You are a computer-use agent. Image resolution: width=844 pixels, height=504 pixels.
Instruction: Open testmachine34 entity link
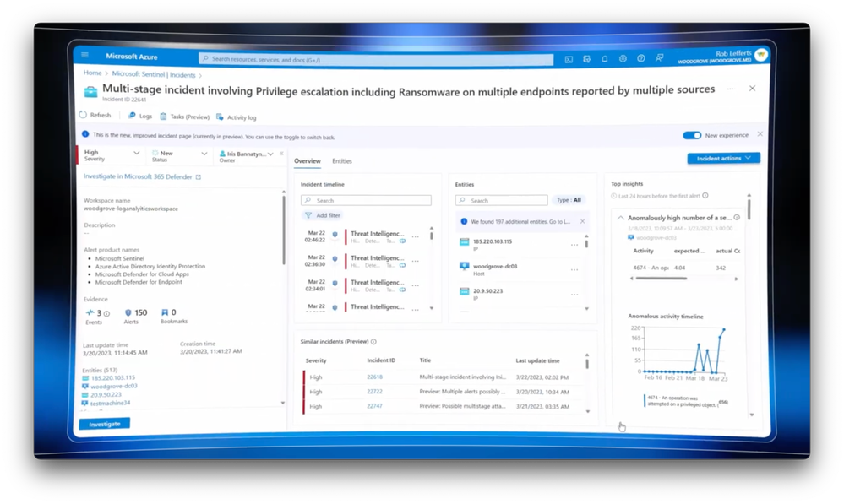tap(110, 403)
